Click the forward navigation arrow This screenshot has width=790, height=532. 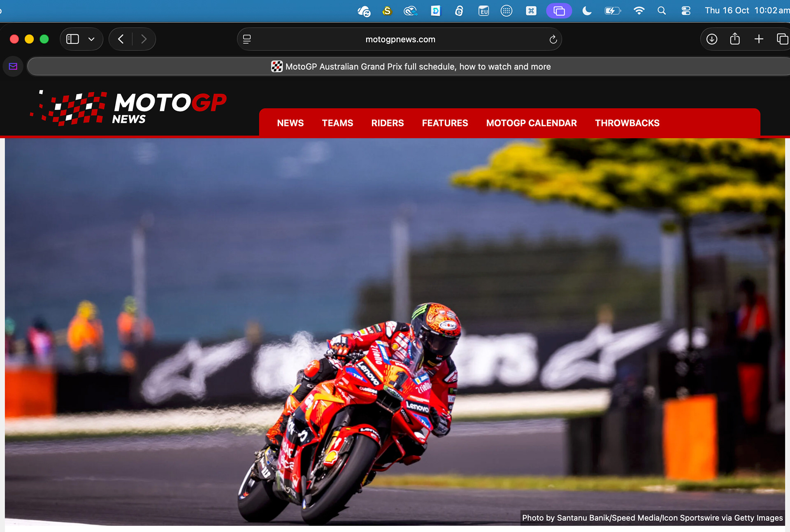coord(144,39)
